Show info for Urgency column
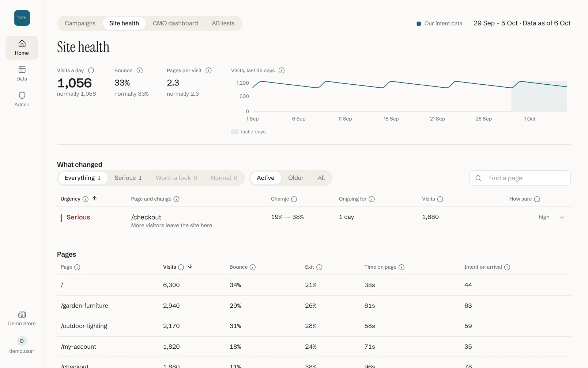588x368 pixels. [85, 199]
